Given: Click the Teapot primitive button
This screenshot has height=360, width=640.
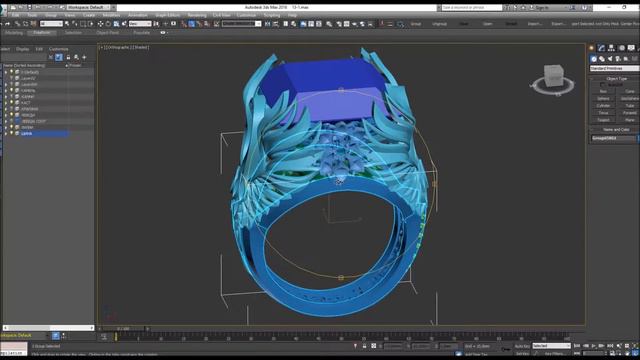Looking at the screenshot, I should tap(603, 120).
